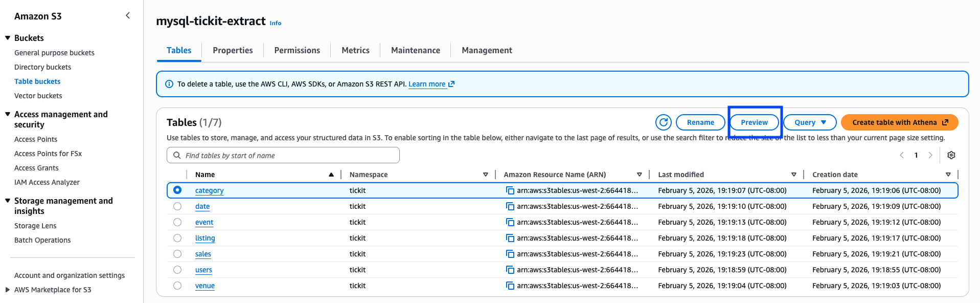Image resolution: width=980 pixels, height=303 pixels.
Task: Click the refresh tables icon button
Action: click(663, 122)
